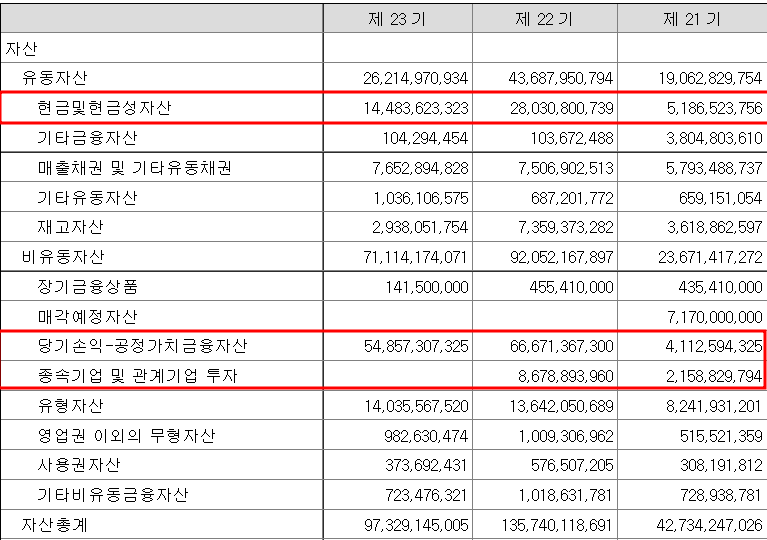Image resolution: width=767 pixels, height=540 pixels.
Task: Click the 비유동자산 row label
Action: 63,257
